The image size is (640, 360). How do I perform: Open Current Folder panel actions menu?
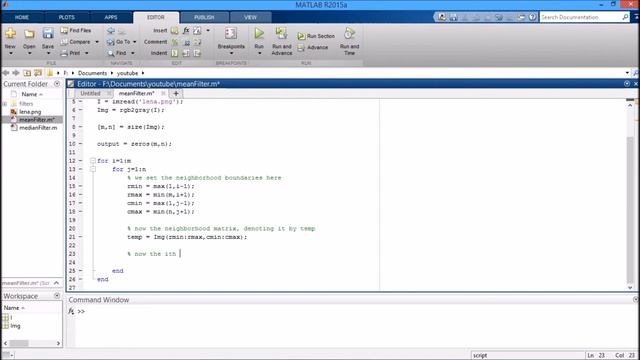[x=57, y=84]
